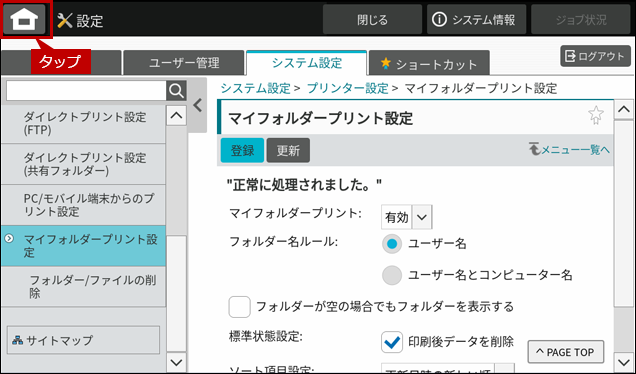
Task: Open ダイレクトプリント設定(共有フォルダー) menu item
Action: (84, 164)
